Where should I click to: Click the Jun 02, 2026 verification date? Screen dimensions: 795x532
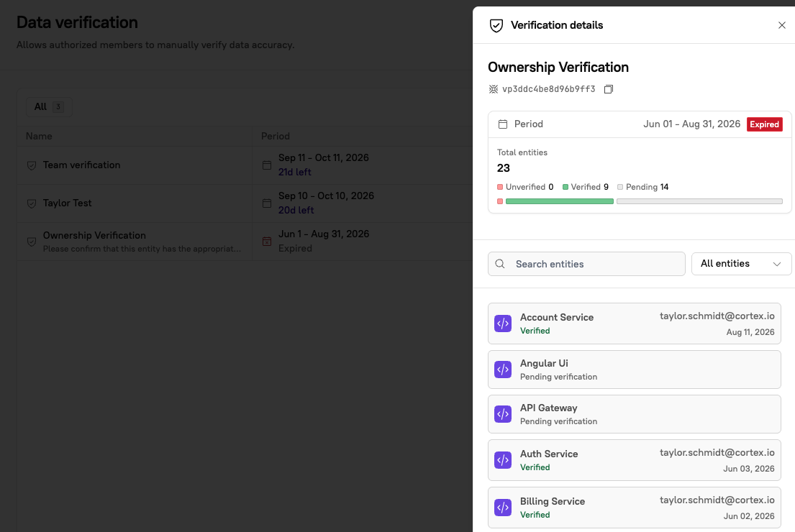click(x=749, y=516)
